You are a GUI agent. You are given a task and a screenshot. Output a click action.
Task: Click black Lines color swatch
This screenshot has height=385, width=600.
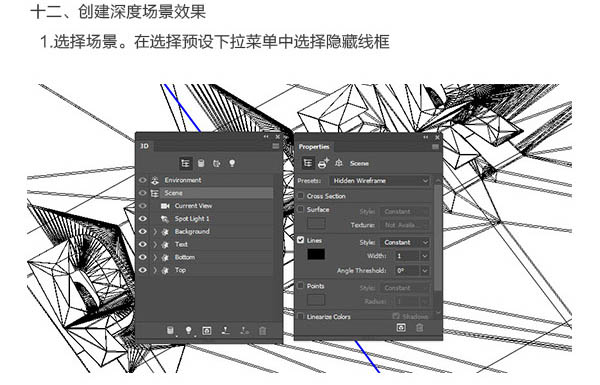(x=316, y=254)
